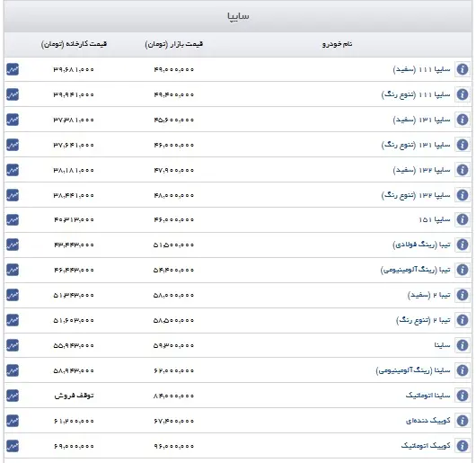Open chart icon for تیبا ۲ (سفید)
Image resolution: width=476 pixels, height=463 pixels.
pyautogui.click(x=13, y=295)
